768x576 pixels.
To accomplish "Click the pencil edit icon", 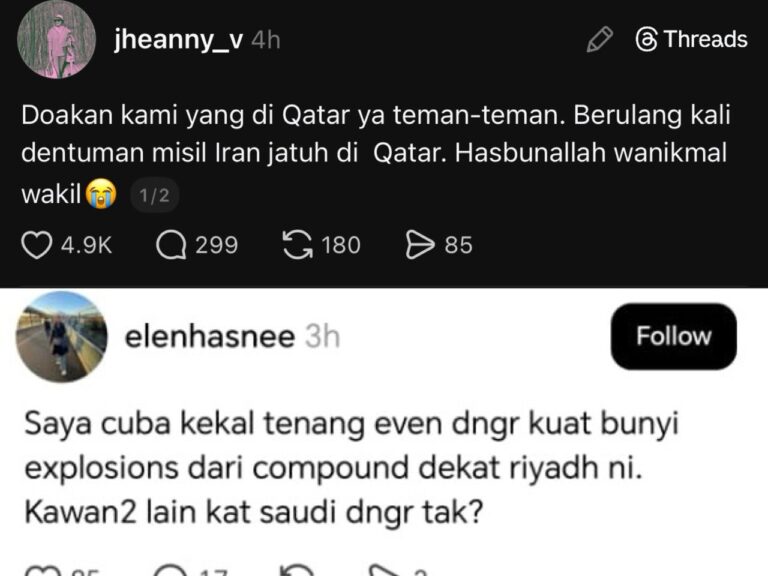I will [599, 40].
